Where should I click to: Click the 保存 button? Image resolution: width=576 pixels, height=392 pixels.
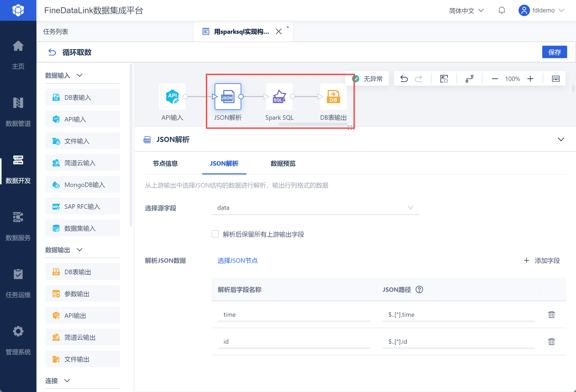point(554,52)
